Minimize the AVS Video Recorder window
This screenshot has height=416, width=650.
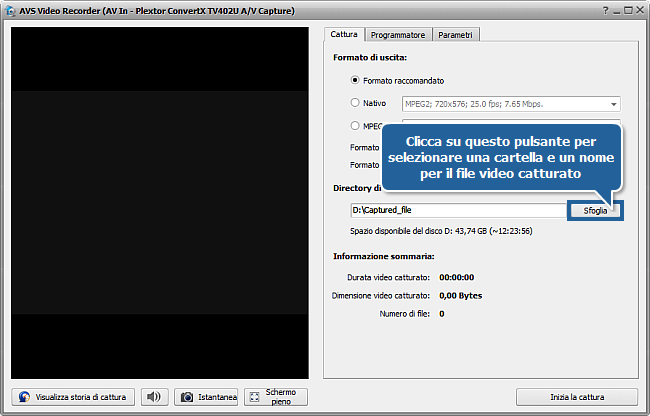pyautogui.click(x=616, y=9)
